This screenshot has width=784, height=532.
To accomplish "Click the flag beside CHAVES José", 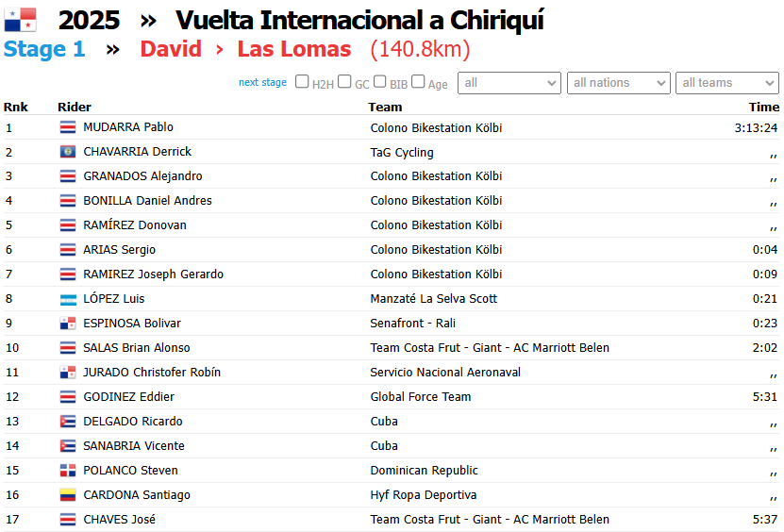I will 68,520.
